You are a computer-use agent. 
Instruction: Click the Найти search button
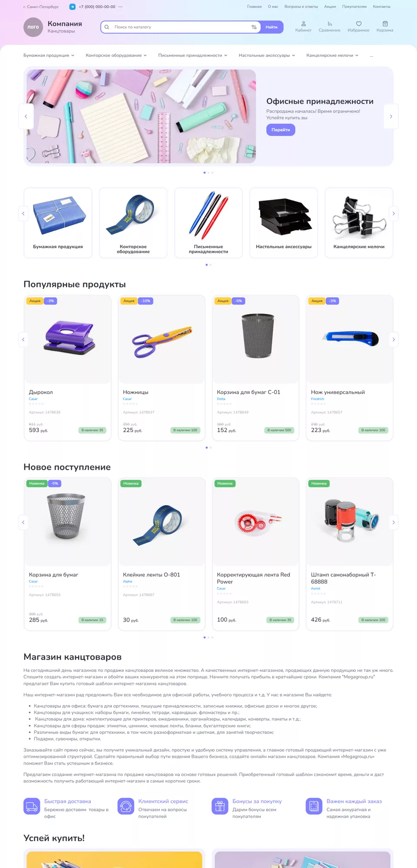[271, 27]
